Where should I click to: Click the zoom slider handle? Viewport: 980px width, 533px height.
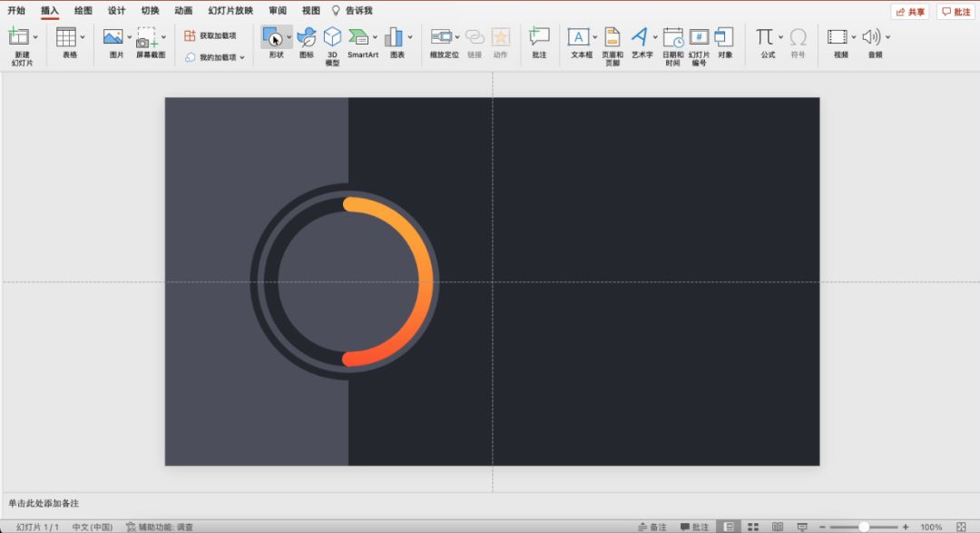864,527
